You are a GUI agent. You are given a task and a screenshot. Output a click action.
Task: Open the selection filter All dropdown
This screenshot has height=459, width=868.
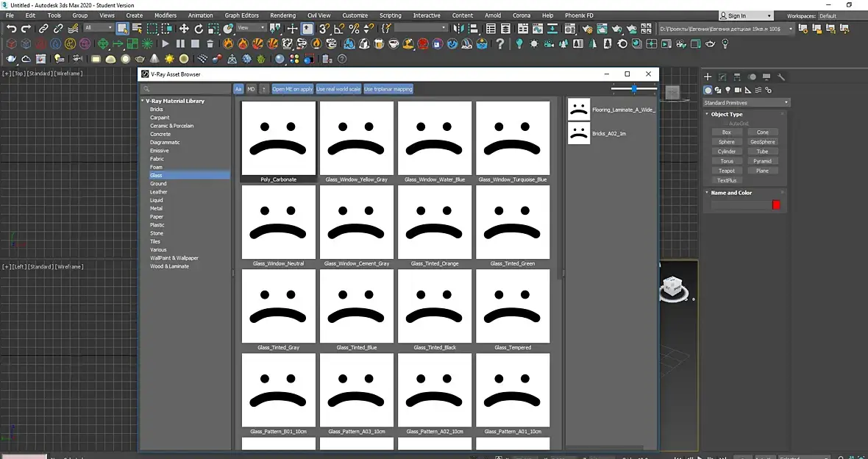(x=99, y=28)
